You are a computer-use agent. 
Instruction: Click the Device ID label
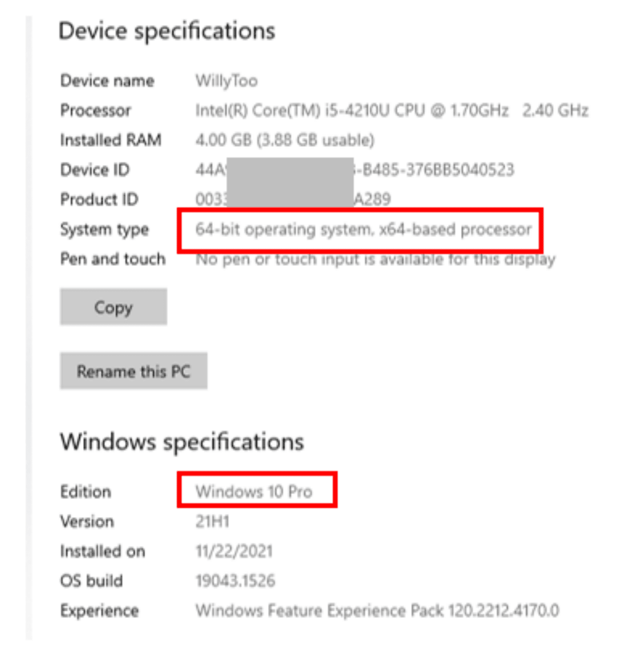[x=95, y=170]
